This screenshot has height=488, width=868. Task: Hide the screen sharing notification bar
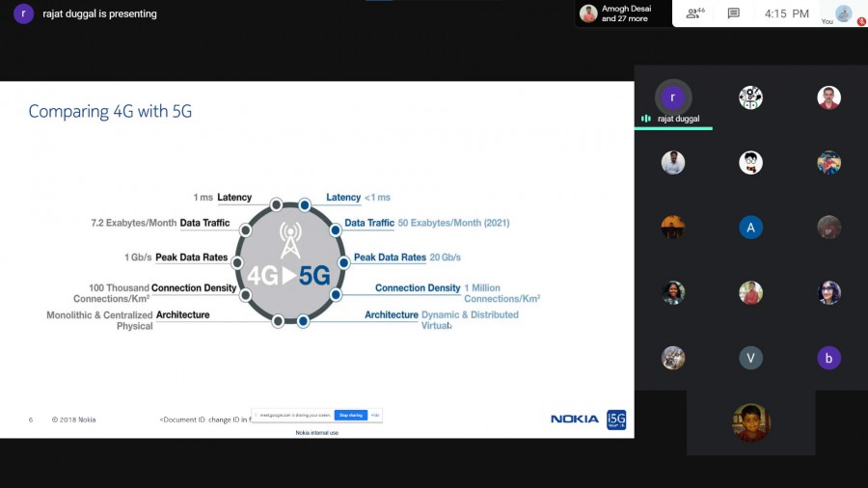tap(375, 415)
